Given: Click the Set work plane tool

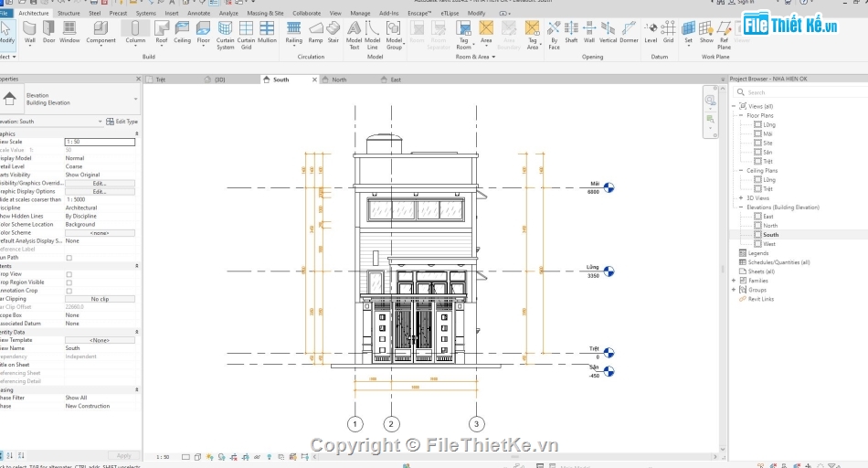Looking at the screenshot, I should tap(688, 32).
